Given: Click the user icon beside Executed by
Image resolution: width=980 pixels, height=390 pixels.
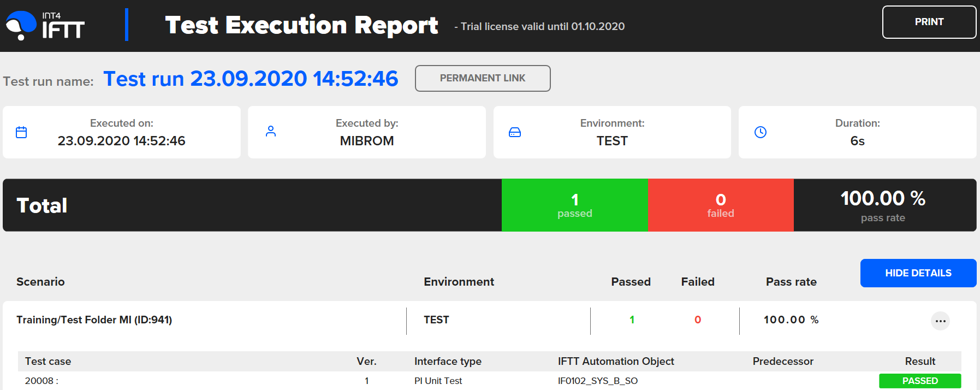Looking at the screenshot, I should click(271, 132).
